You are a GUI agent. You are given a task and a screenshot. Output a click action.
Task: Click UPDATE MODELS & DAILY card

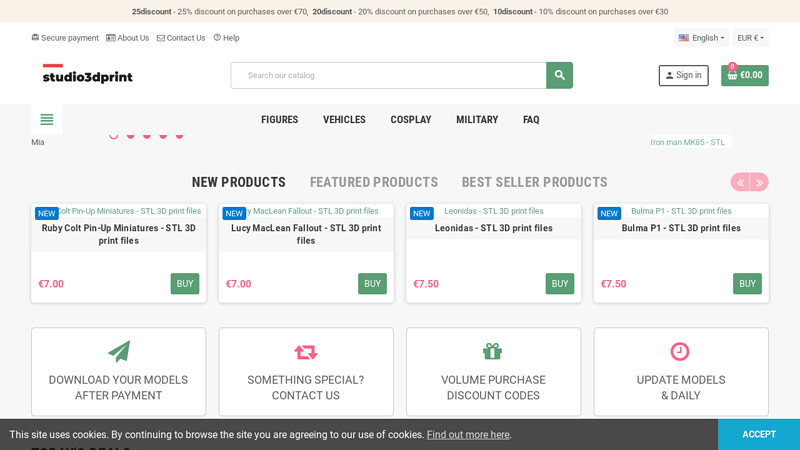681,371
